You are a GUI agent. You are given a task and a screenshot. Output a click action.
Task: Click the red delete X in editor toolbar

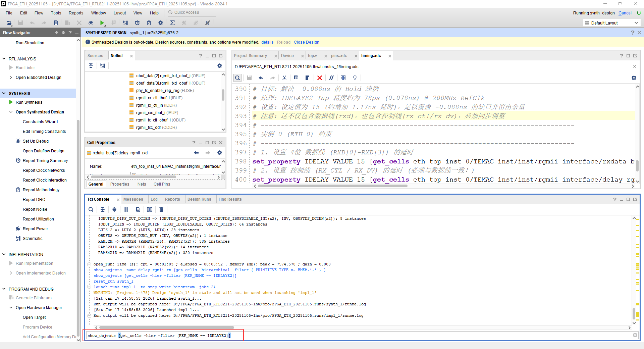point(320,78)
